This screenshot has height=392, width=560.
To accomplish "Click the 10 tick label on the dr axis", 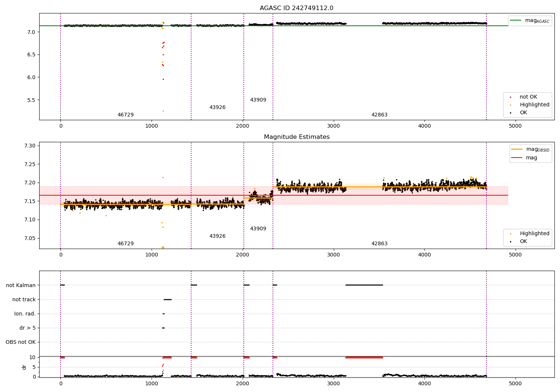I will tap(32, 358).
